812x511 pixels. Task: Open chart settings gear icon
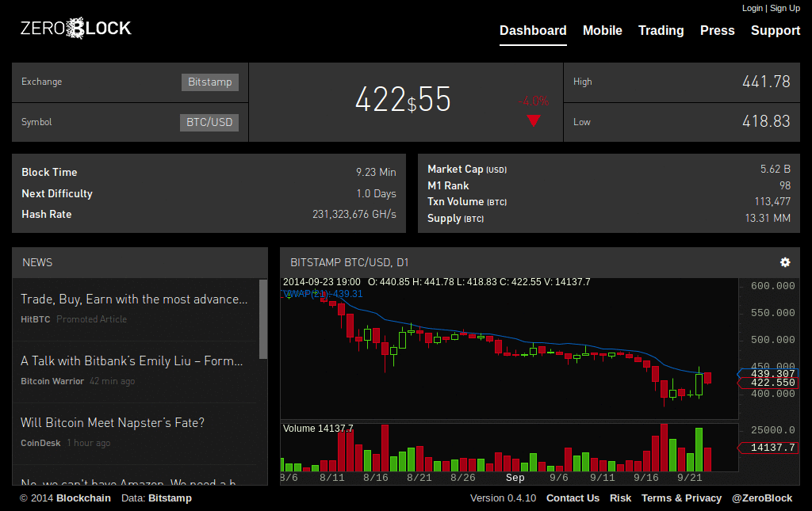tap(785, 262)
